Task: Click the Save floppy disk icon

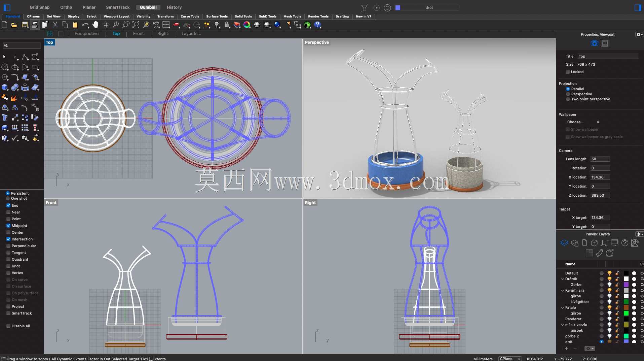Action: point(25,25)
